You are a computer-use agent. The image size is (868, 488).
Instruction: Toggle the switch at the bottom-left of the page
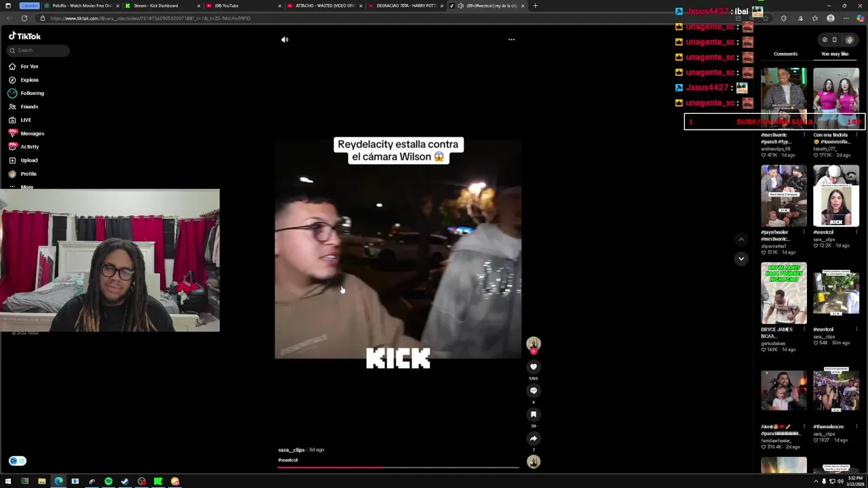(x=17, y=461)
